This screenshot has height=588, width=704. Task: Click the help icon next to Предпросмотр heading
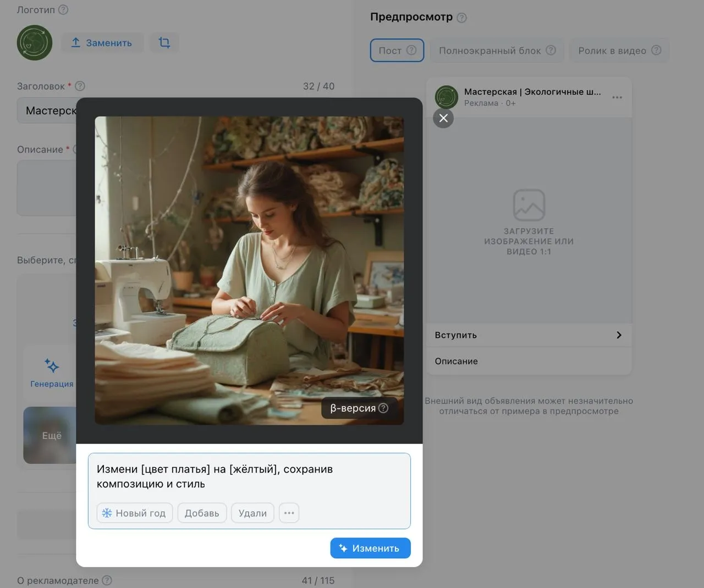point(461,17)
